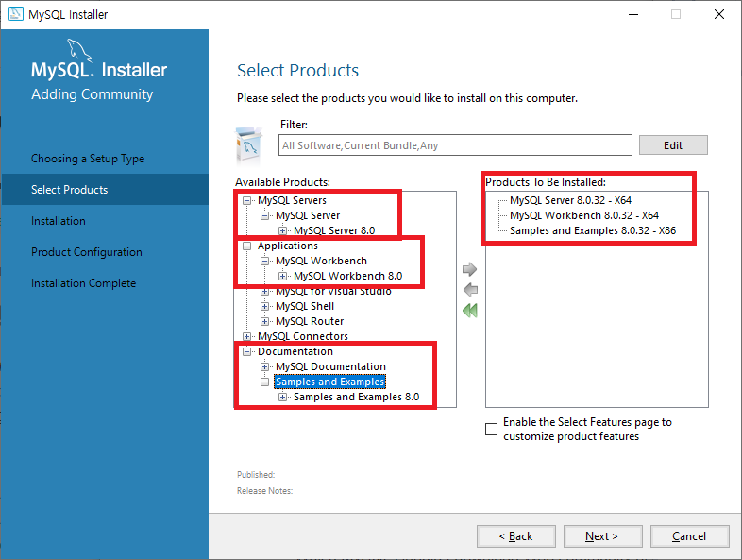
Task: Expand the MySQL Workbench 8.0 node
Action: pos(282,276)
